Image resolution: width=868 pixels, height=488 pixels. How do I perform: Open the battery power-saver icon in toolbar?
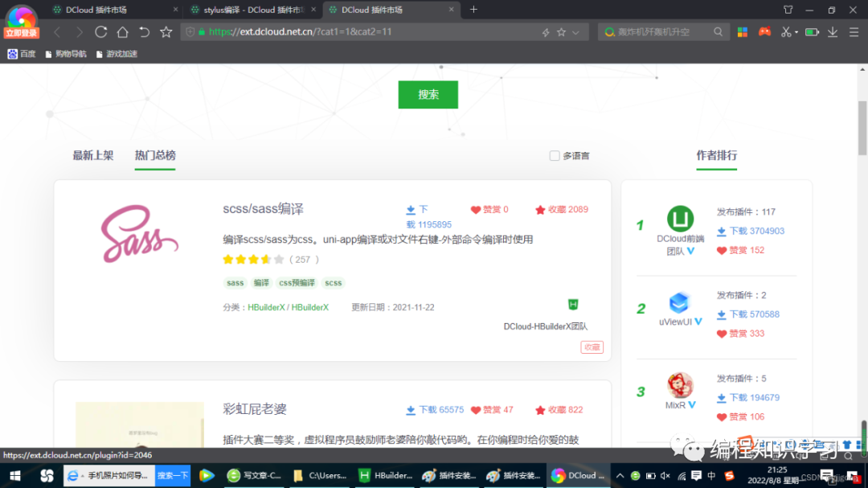pos(812,32)
